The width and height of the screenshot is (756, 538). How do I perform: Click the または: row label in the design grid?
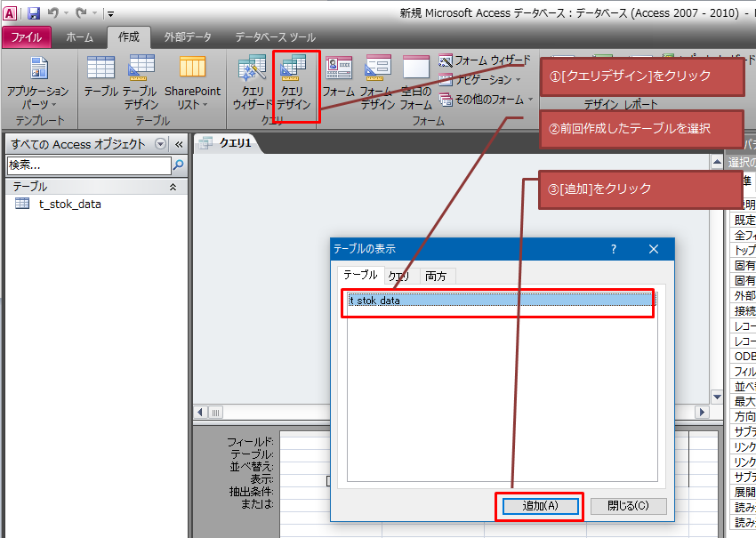pyautogui.click(x=257, y=504)
